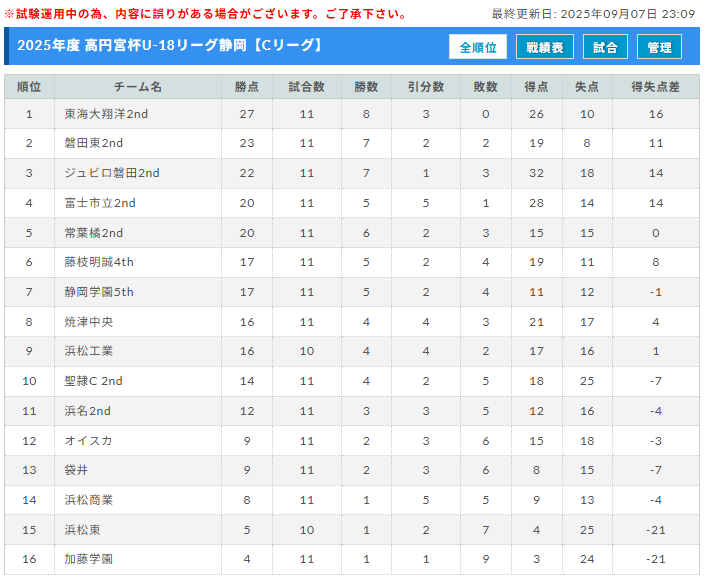Select team 磐田東2nd
Image resolution: width=706 pixels, height=579 pixels.
[x=94, y=143]
